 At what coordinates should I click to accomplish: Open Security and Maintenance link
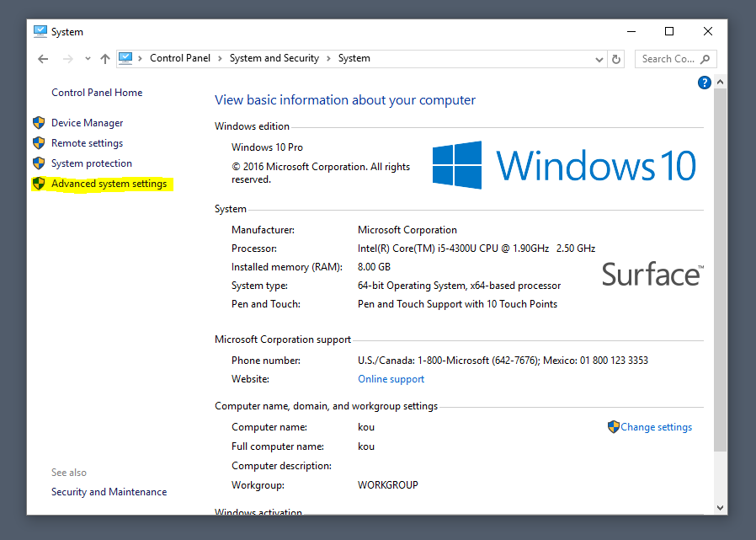click(109, 492)
